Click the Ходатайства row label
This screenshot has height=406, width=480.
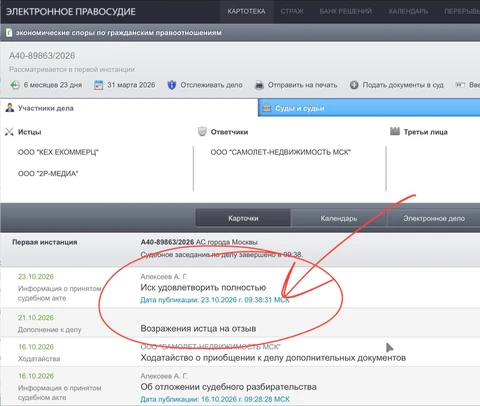tap(39, 359)
